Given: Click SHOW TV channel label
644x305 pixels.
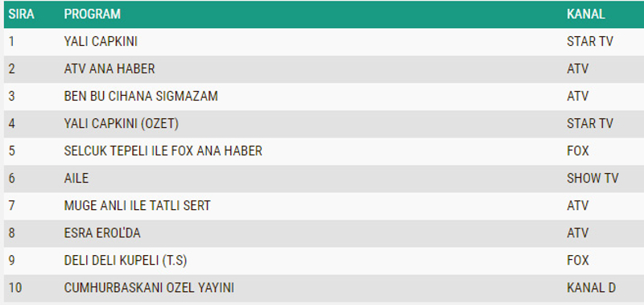Looking at the screenshot, I should 592,179.
